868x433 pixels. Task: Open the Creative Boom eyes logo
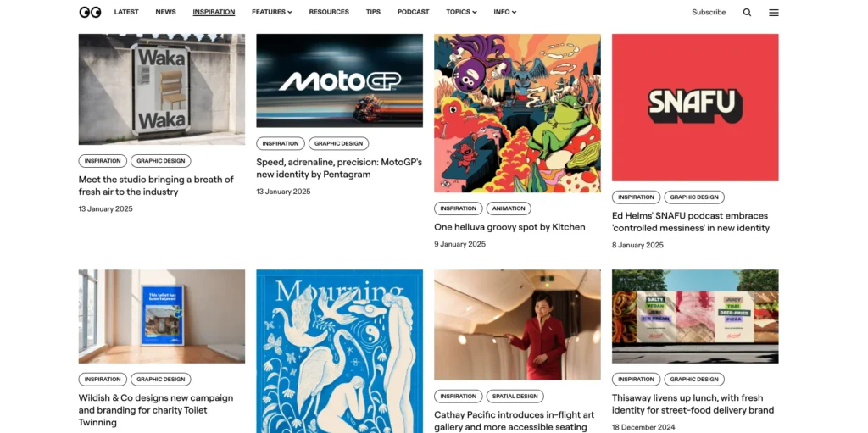[x=90, y=12]
